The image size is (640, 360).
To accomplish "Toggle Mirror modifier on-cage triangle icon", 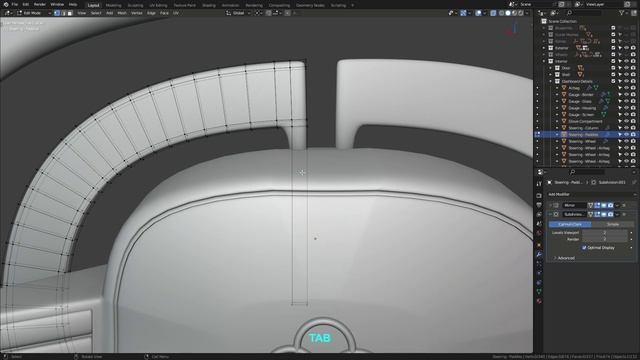I will click(590, 205).
